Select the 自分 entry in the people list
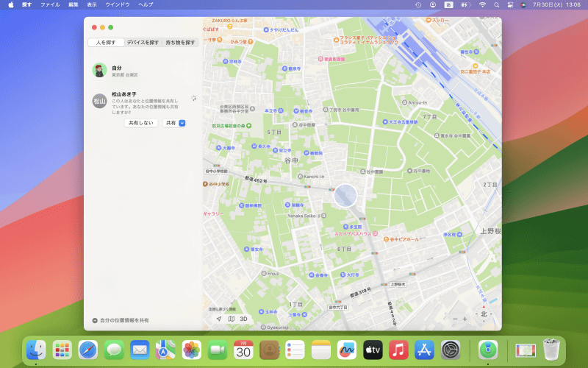This screenshot has width=588, height=368. click(144, 71)
